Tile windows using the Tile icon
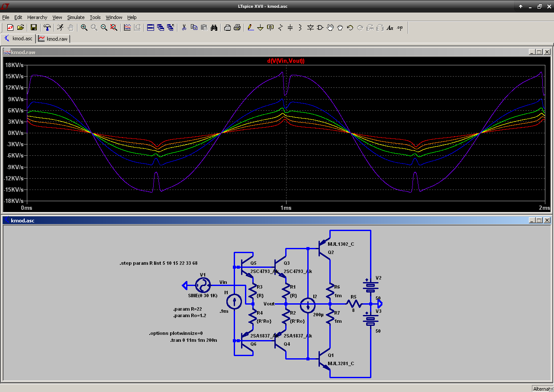 (151, 28)
